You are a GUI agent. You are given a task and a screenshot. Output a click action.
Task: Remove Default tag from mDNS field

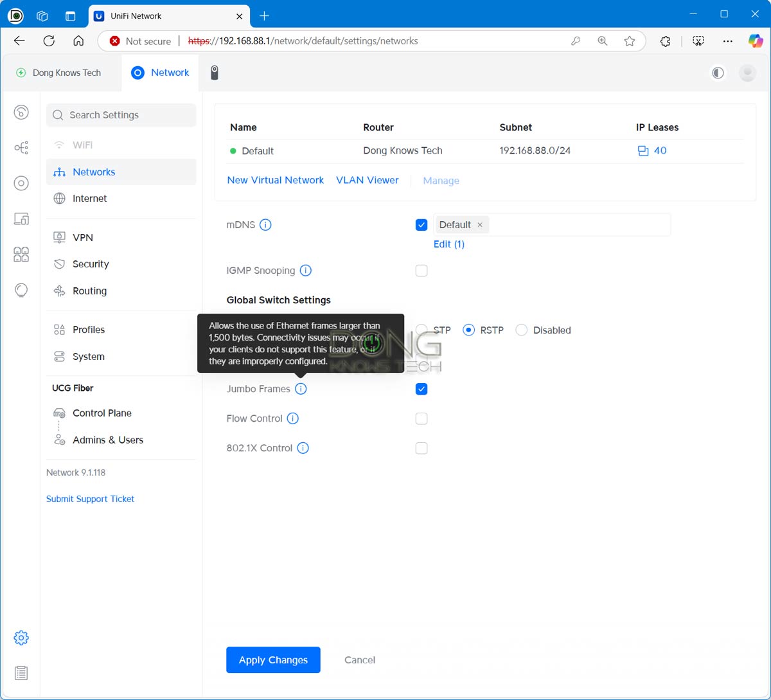[x=480, y=225]
